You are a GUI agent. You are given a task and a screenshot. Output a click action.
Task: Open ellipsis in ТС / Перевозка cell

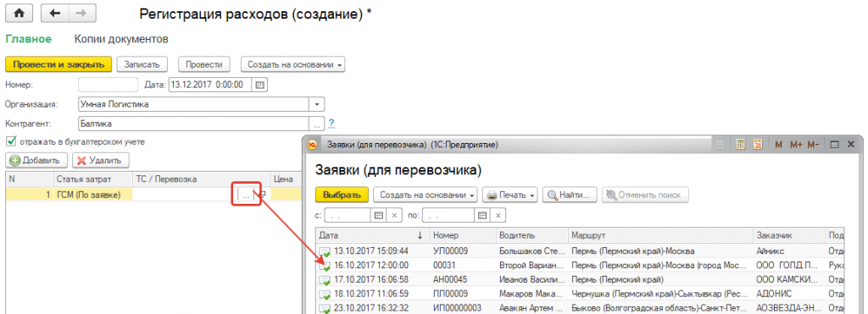click(x=246, y=195)
